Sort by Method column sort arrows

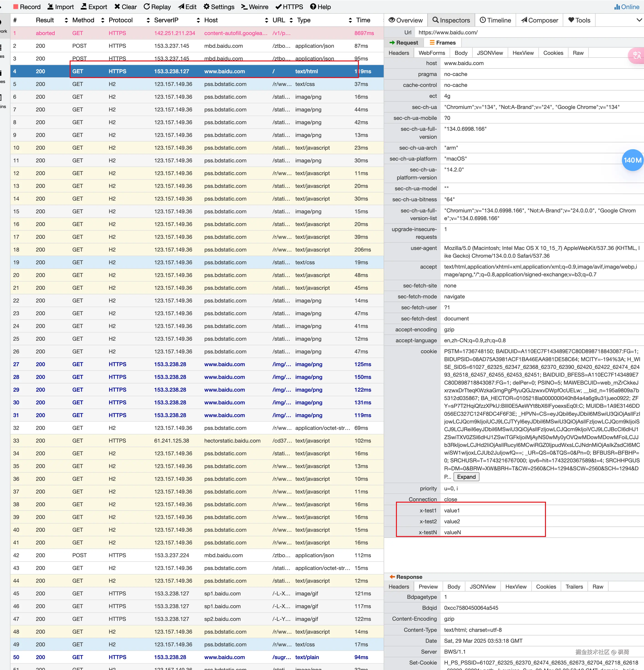pyautogui.click(x=103, y=20)
